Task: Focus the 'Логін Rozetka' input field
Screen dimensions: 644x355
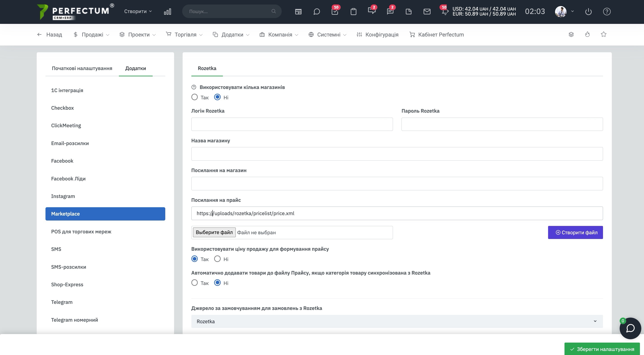Action: click(292, 124)
